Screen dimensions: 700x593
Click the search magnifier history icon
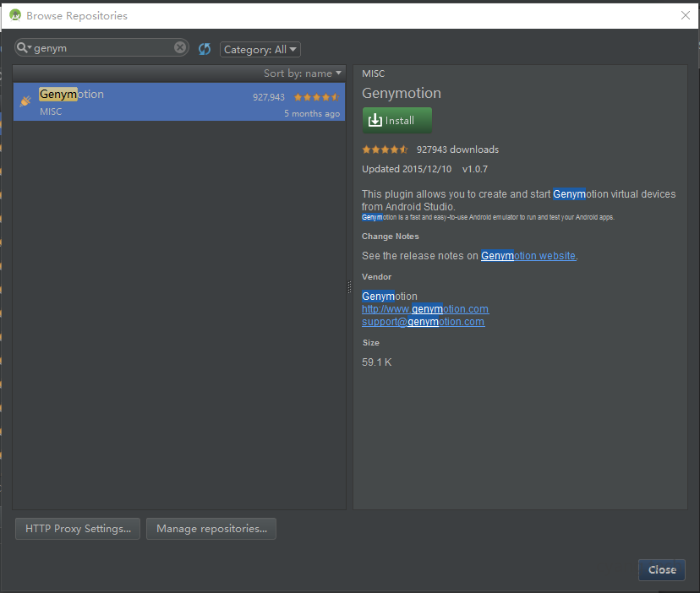(x=24, y=48)
